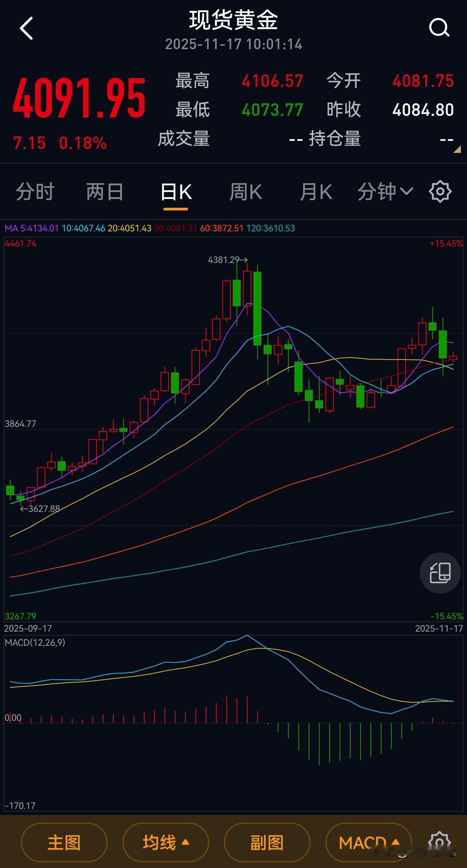The image size is (467, 868).
Task: Switch to the 两日 tab
Action: click(x=105, y=191)
